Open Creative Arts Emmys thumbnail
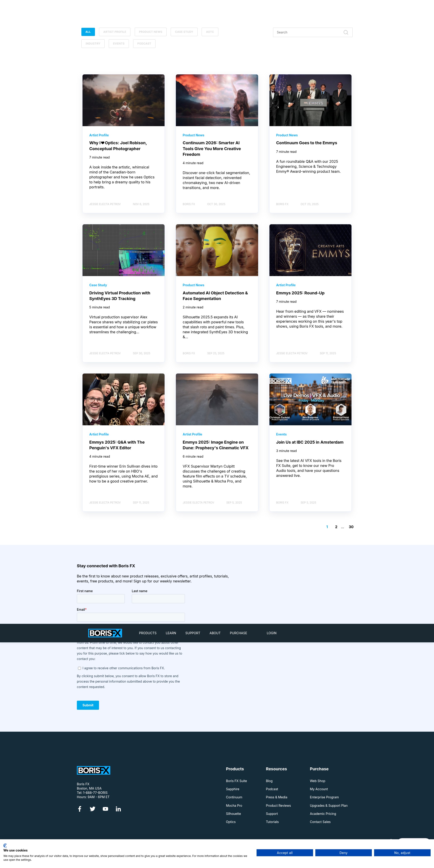This screenshot has height=868, width=434. click(310, 250)
